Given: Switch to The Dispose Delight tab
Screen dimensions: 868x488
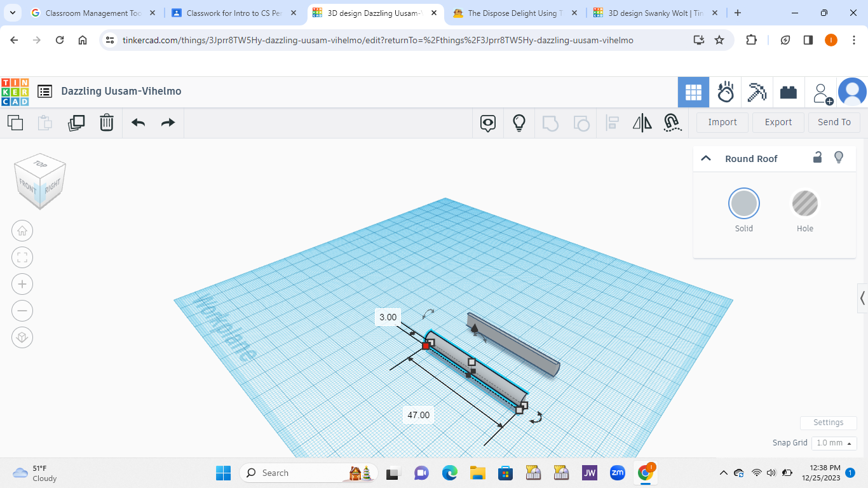Looking at the screenshot, I should [515, 13].
